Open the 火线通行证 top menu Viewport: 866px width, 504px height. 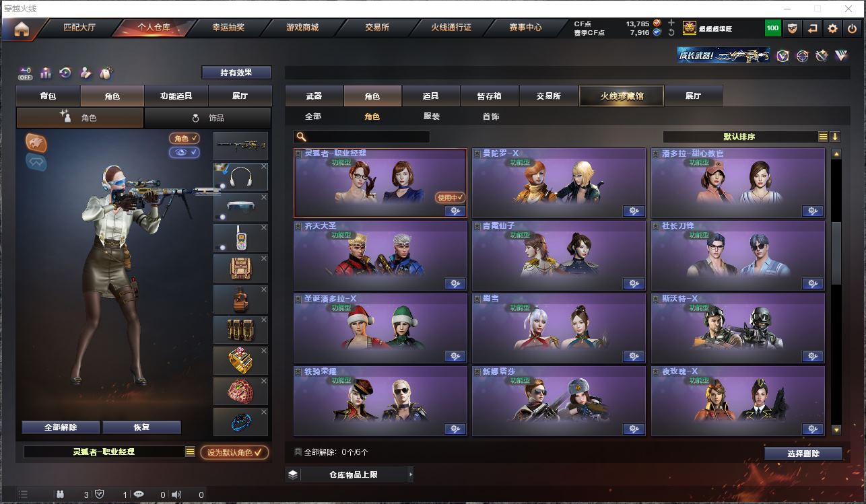click(451, 28)
